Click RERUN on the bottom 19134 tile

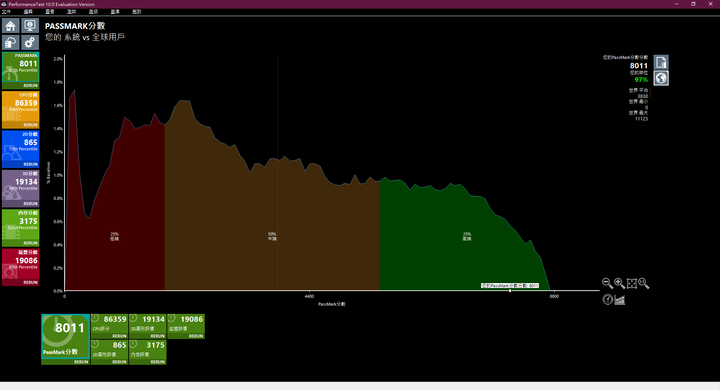[158, 336]
